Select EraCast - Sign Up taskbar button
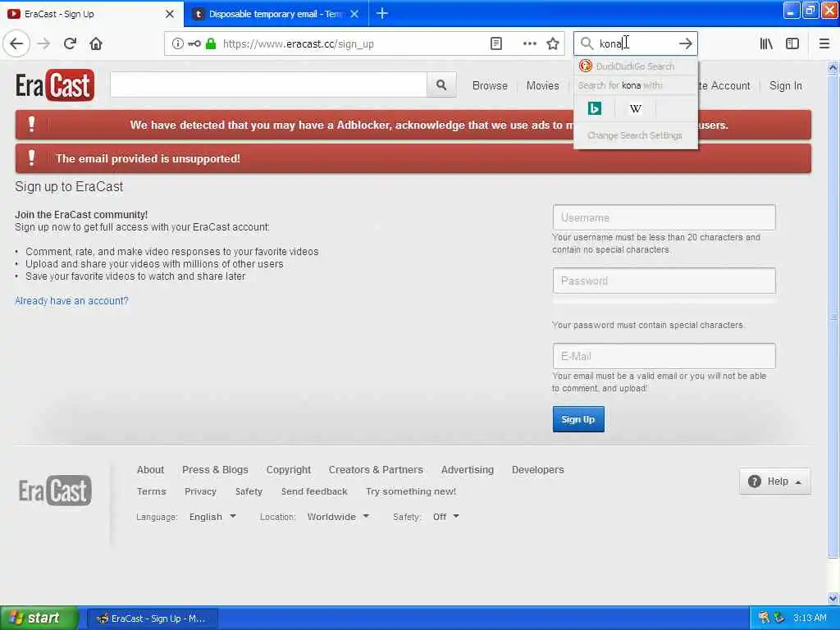Screen dimensions: 840x630 pyautogui.click(x=152, y=619)
